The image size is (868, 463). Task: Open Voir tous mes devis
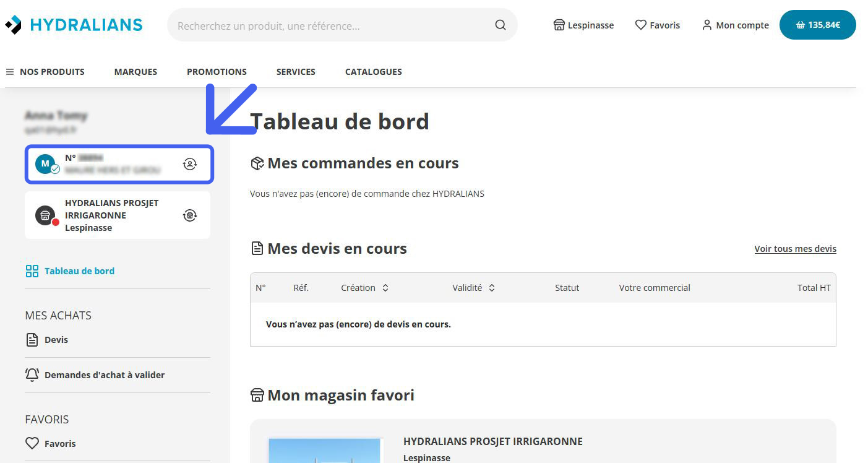[795, 249]
